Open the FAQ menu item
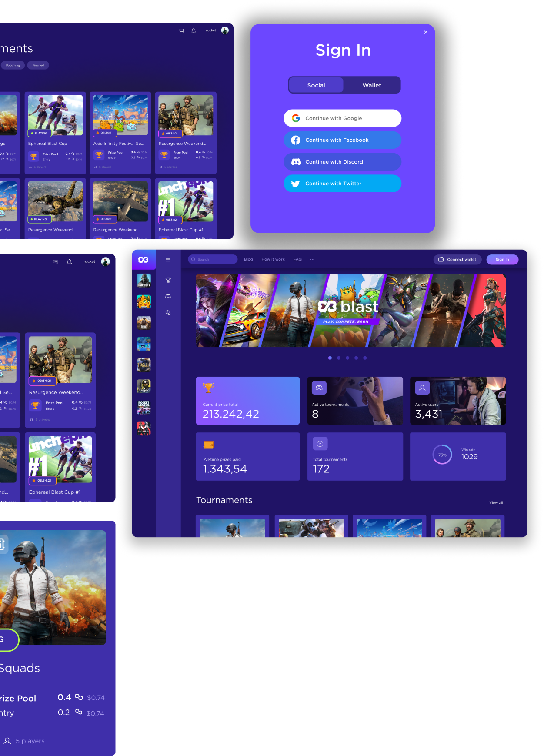544x756 pixels. coord(297,259)
